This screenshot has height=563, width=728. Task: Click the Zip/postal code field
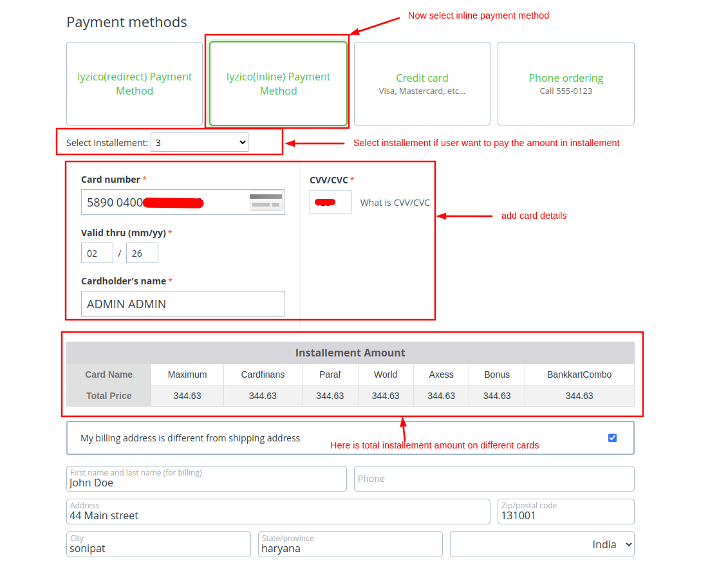(566, 512)
